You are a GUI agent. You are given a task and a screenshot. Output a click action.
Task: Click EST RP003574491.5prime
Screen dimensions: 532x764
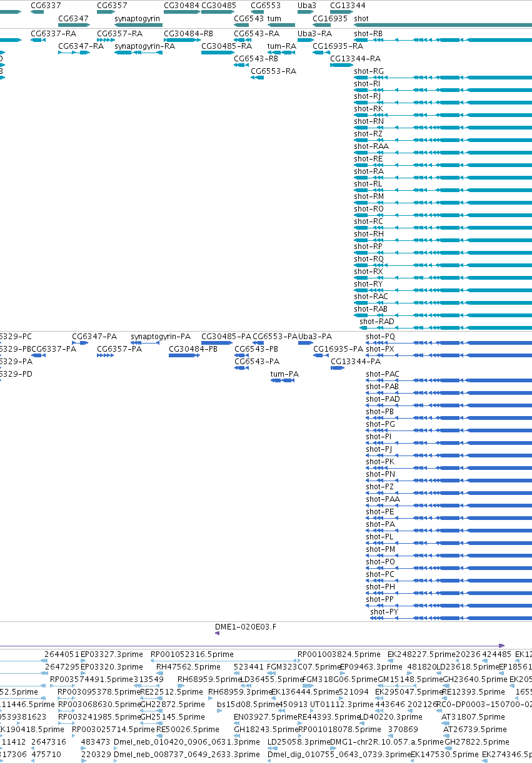[91, 680]
